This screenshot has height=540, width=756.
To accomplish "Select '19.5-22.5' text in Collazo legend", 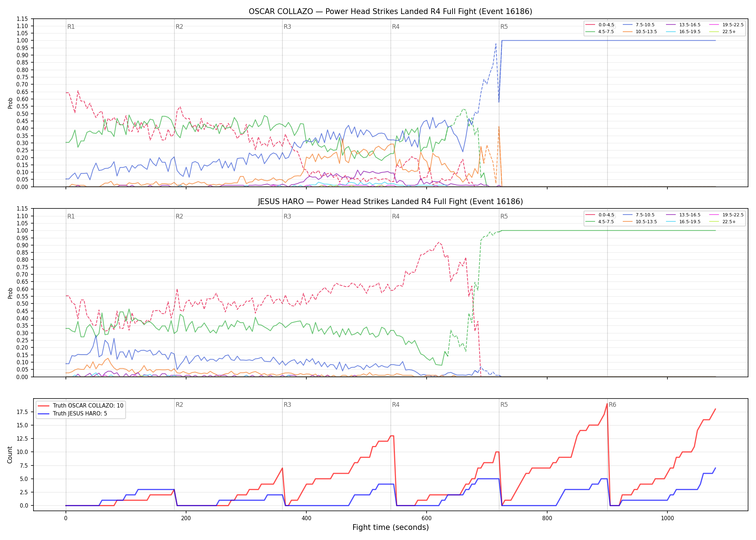I will tap(733, 25).
